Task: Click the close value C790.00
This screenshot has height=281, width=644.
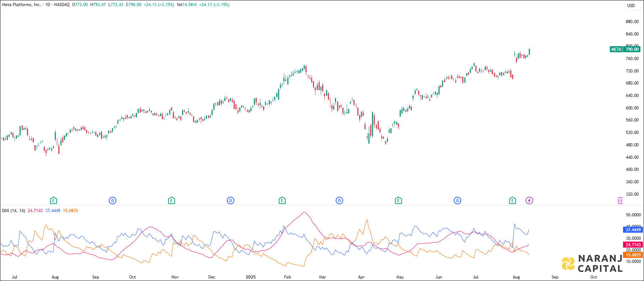Action: click(134, 5)
